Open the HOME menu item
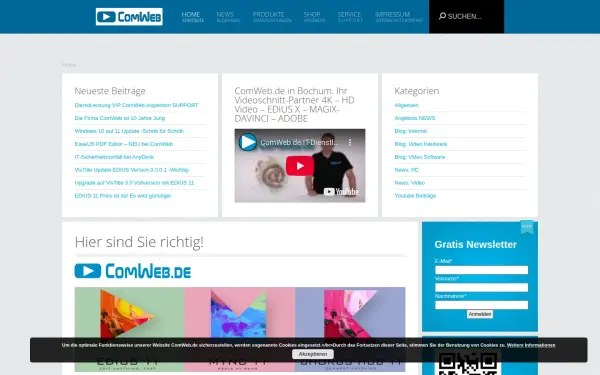 [x=192, y=17]
